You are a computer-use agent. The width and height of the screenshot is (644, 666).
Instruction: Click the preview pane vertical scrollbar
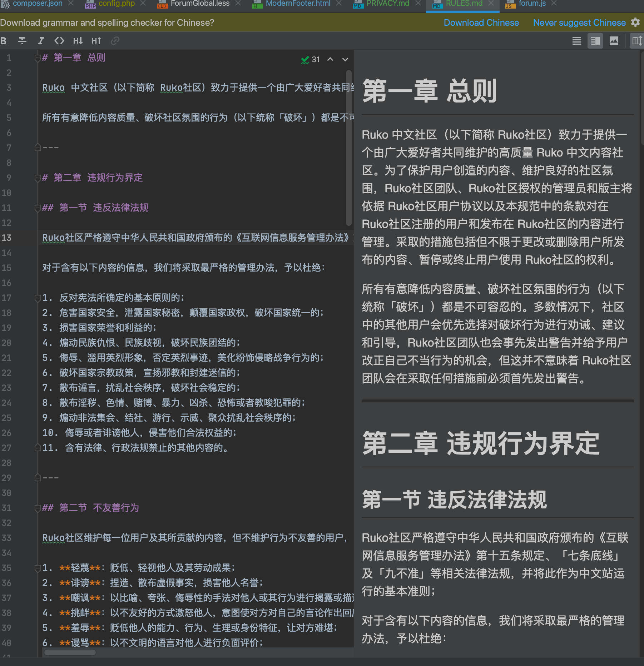click(642, 98)
